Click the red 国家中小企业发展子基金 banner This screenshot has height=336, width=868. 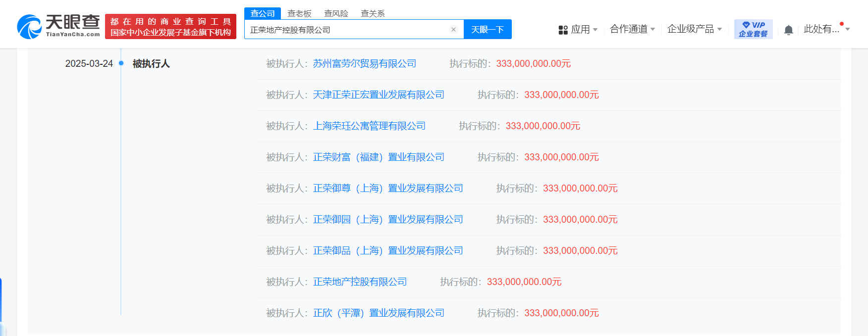[170, 27]
